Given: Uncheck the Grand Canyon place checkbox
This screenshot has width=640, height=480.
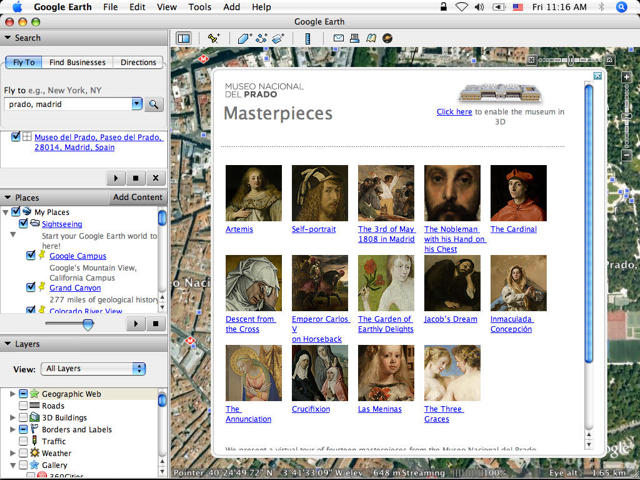Looking at the screenshot, I should (x=31, y=287).
